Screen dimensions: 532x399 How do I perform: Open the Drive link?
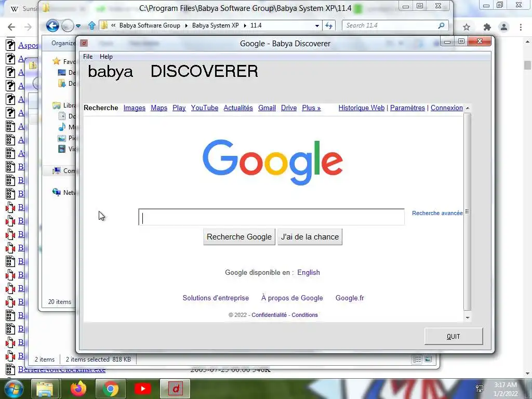(289, 108)
